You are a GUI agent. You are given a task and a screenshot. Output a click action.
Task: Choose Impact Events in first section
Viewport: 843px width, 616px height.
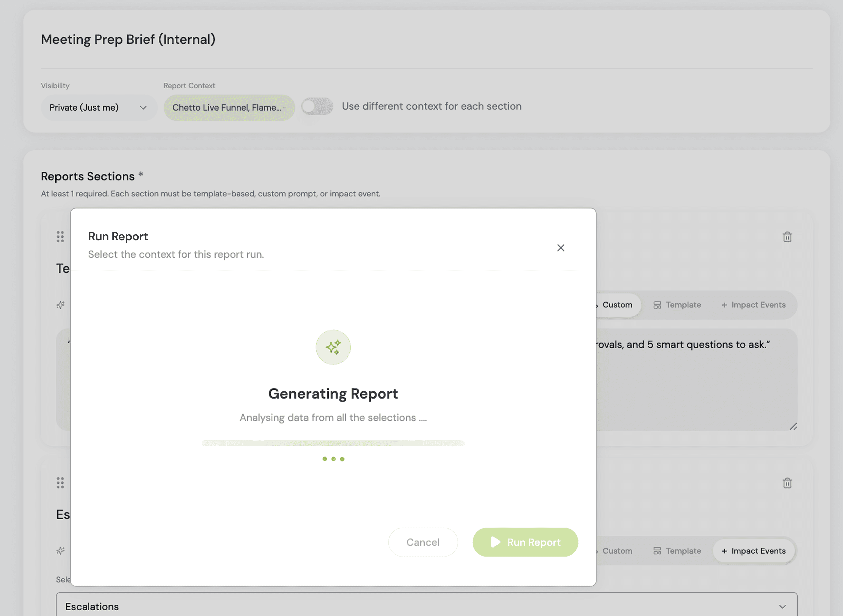tap(754, 305)
